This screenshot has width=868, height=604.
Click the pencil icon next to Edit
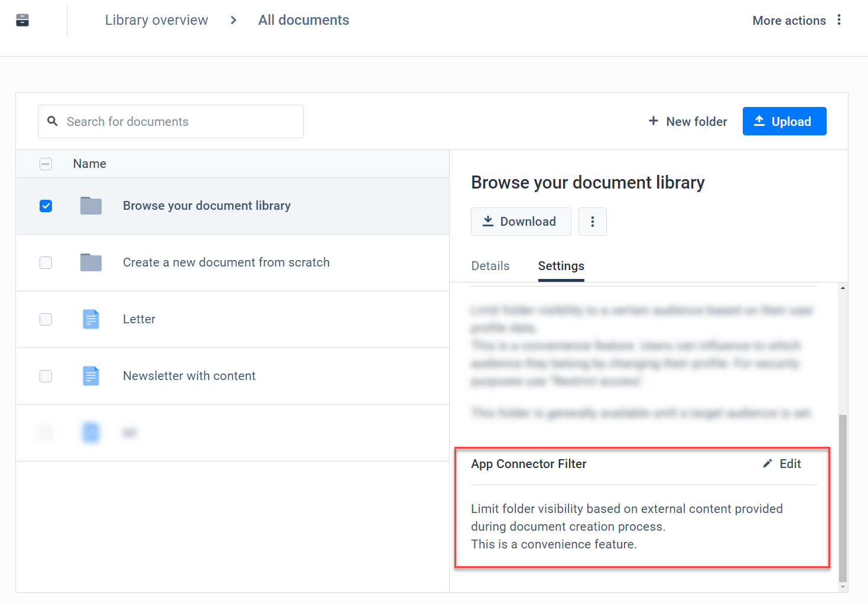(767, 463)
